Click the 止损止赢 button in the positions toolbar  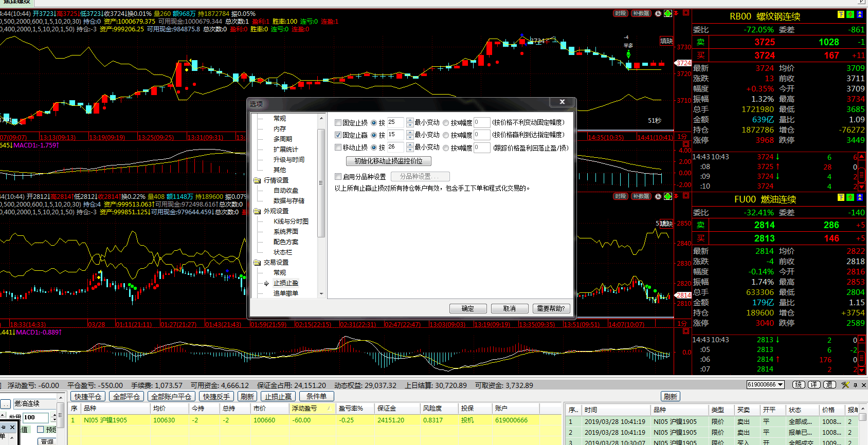click(278, 396)
